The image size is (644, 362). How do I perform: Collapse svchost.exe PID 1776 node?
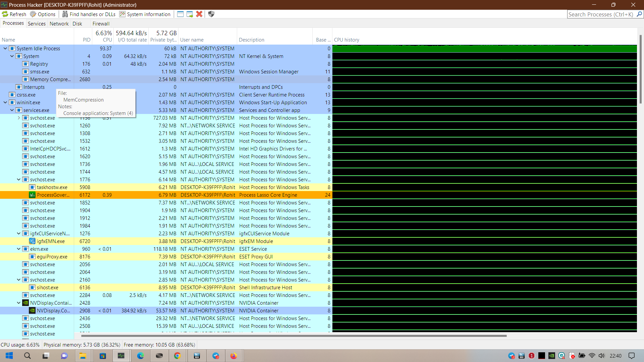click(18, 180)
